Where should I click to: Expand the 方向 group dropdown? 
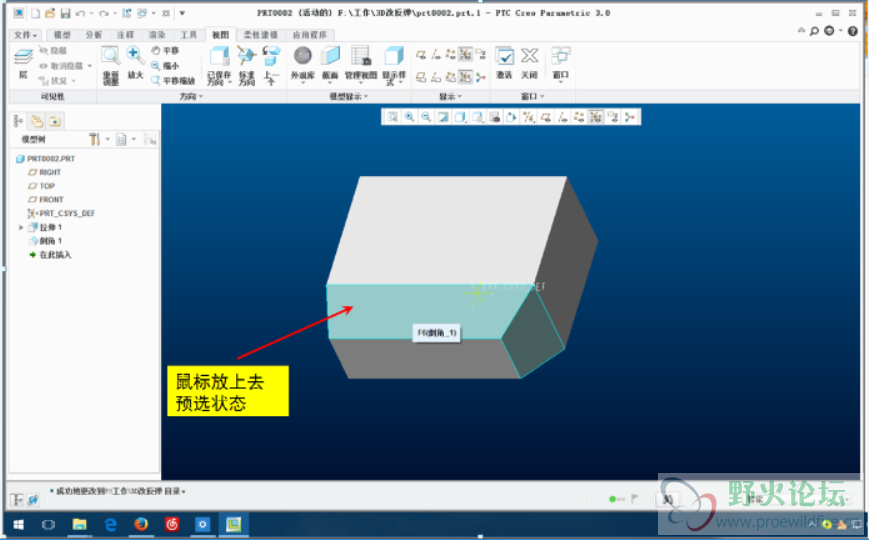pos(191,96)
